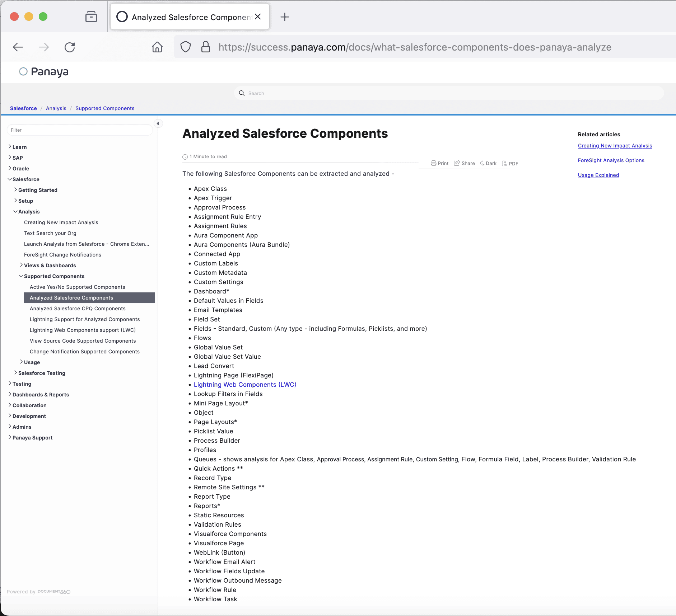Open Active Yes/No Supported Components
The height and width of the screenshot is (616, 676).
pos(78,287)
